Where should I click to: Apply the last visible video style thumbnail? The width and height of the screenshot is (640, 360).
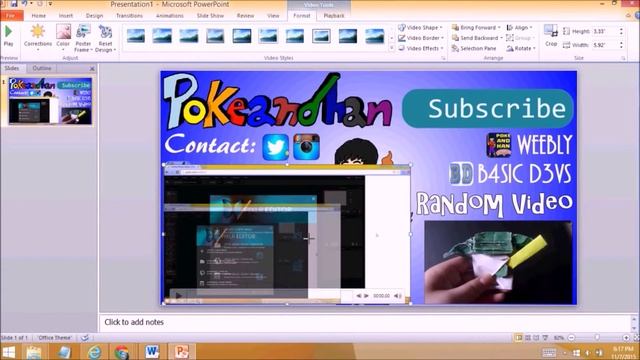coord(374,36)
